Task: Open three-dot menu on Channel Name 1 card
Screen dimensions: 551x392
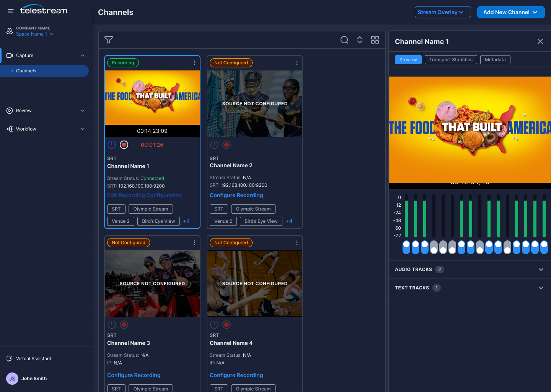Action: point(194,63)
